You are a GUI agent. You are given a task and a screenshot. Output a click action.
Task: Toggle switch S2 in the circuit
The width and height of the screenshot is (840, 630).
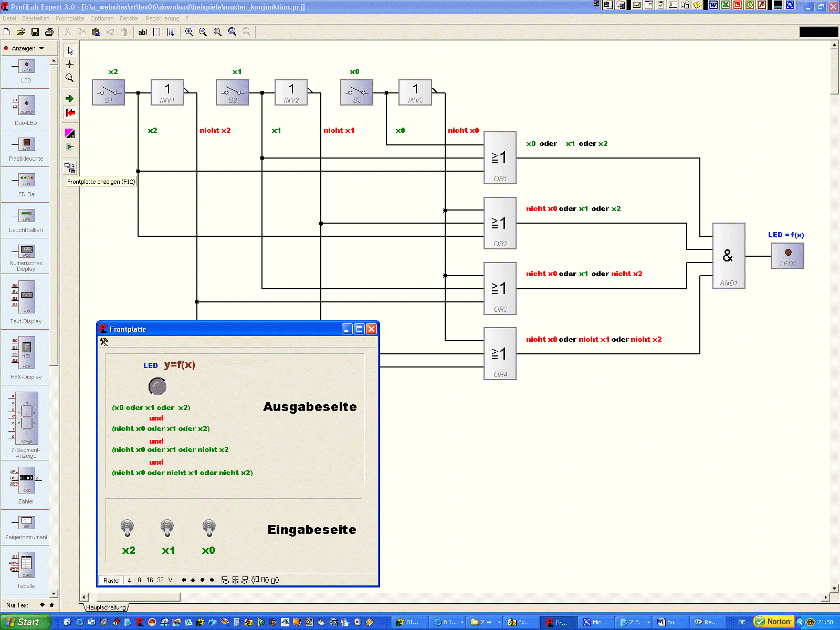click(233, 92)
